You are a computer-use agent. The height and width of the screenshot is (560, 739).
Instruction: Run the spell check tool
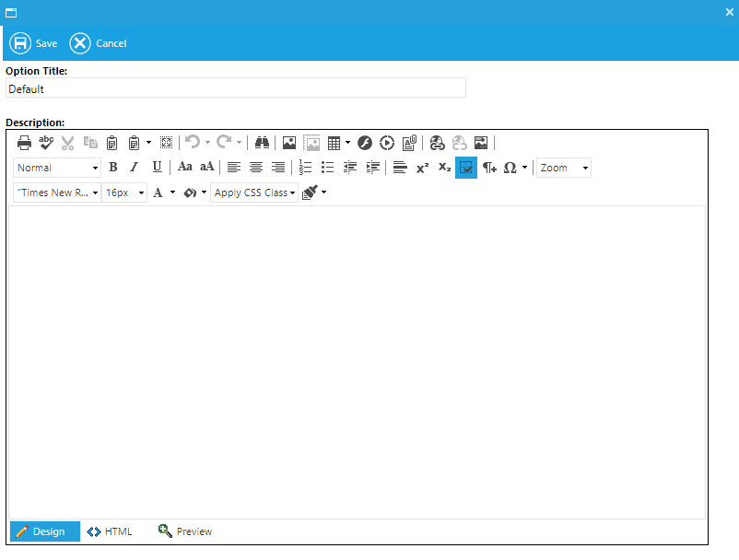tap(46, 143)
